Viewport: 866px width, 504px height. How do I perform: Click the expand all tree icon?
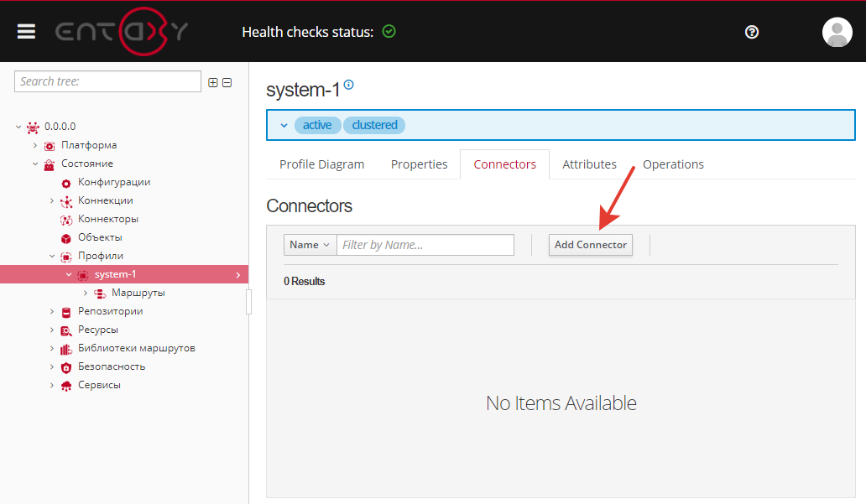tap(213, 82)
